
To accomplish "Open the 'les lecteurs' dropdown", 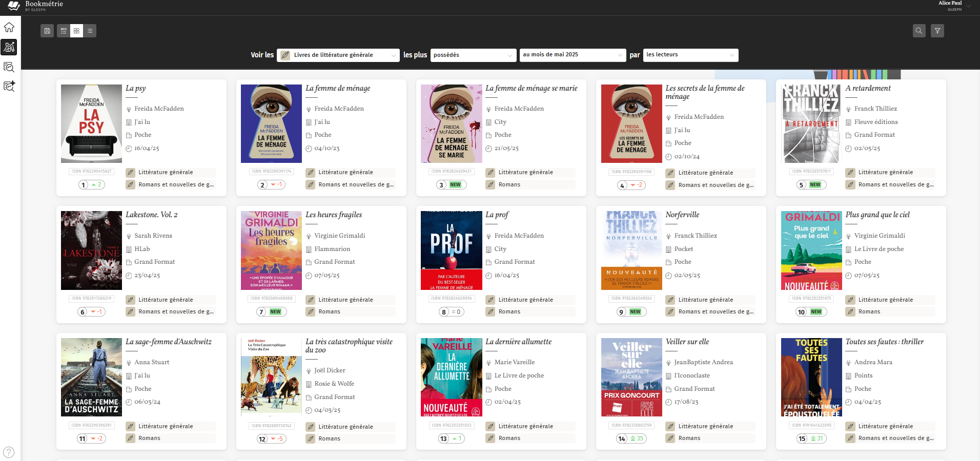I will tap(690, 55).
